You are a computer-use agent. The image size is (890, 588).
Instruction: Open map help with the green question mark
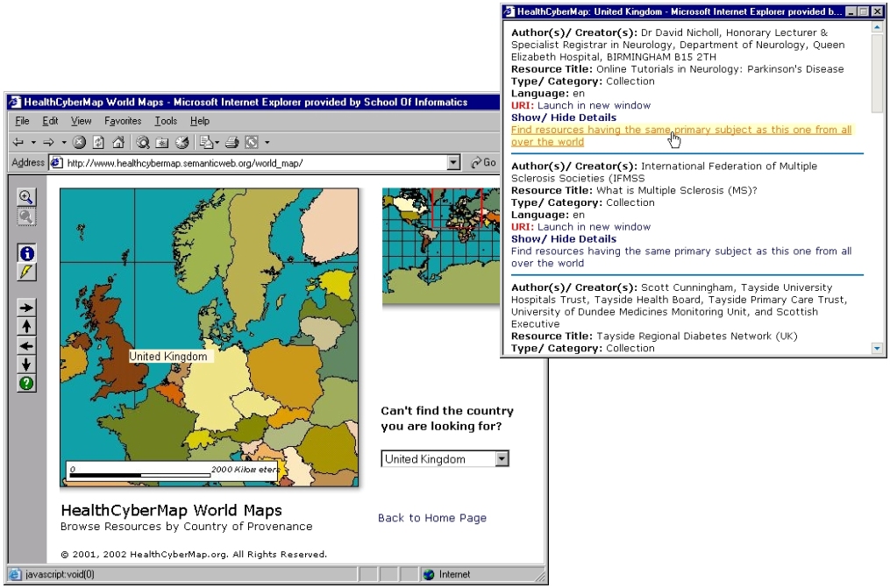coord(26,384)
